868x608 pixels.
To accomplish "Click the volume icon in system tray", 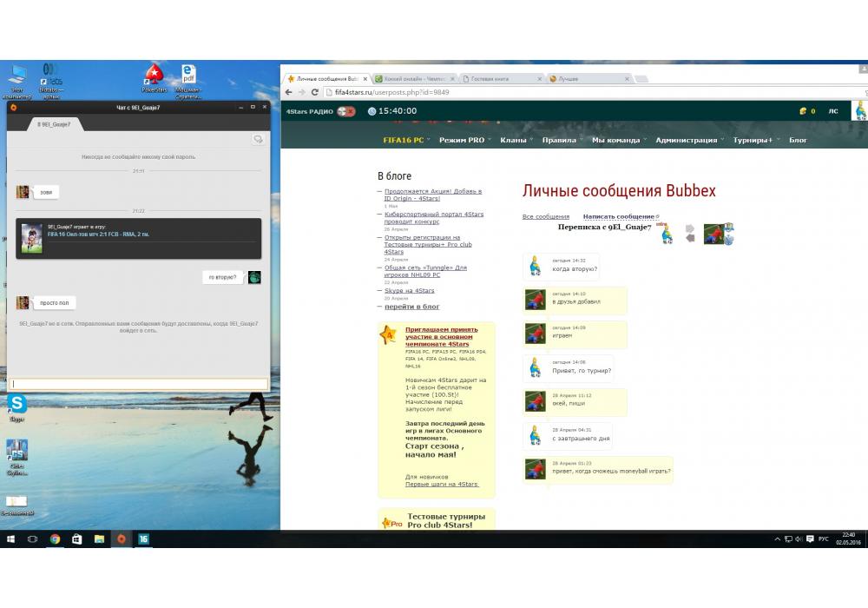I will (x=799, y=539).
